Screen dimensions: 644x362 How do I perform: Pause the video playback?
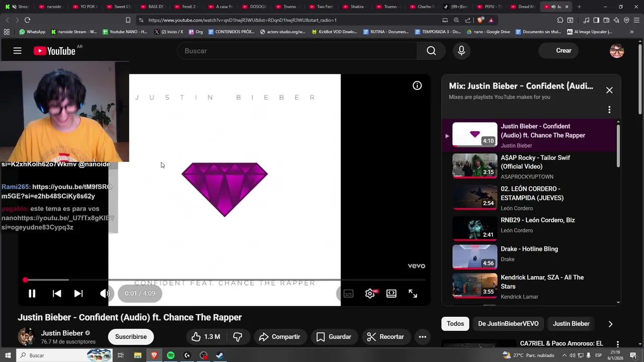click(x=32, y=294)
